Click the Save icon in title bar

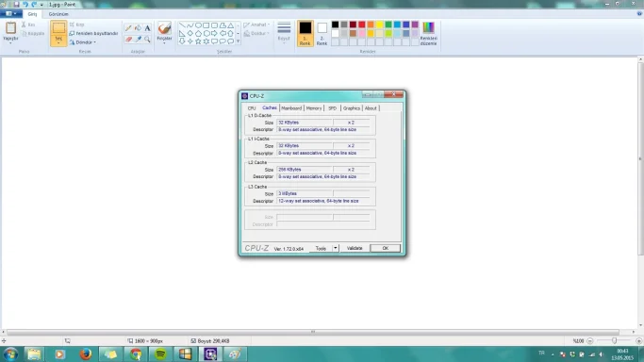(16, 4)
